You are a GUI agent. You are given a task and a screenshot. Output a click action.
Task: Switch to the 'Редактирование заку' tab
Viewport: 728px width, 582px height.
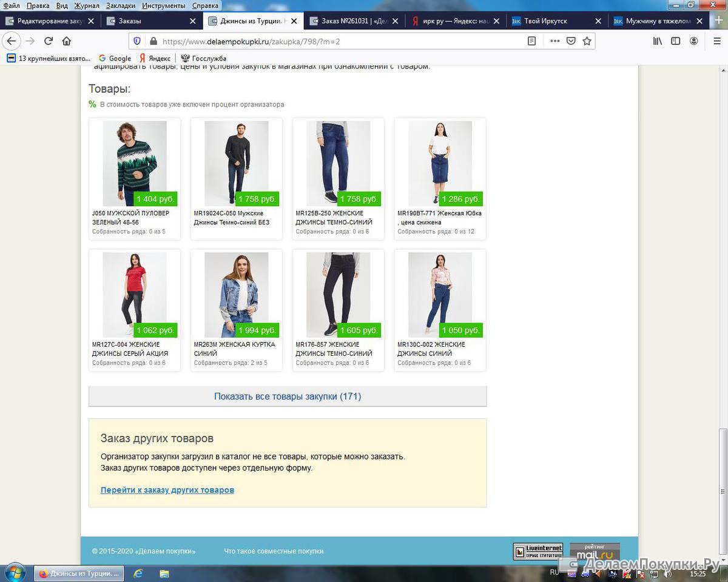50,21
